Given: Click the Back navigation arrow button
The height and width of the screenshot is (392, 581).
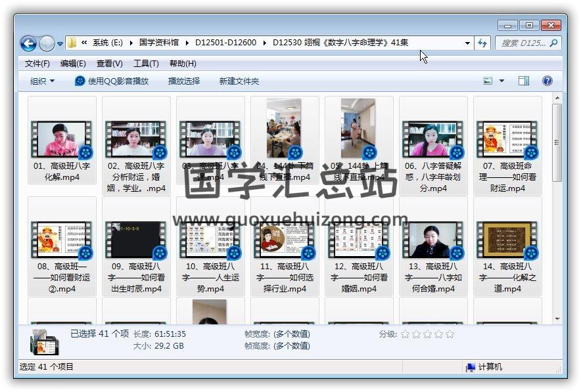Looking at the screenshot, I should point(28,43).
